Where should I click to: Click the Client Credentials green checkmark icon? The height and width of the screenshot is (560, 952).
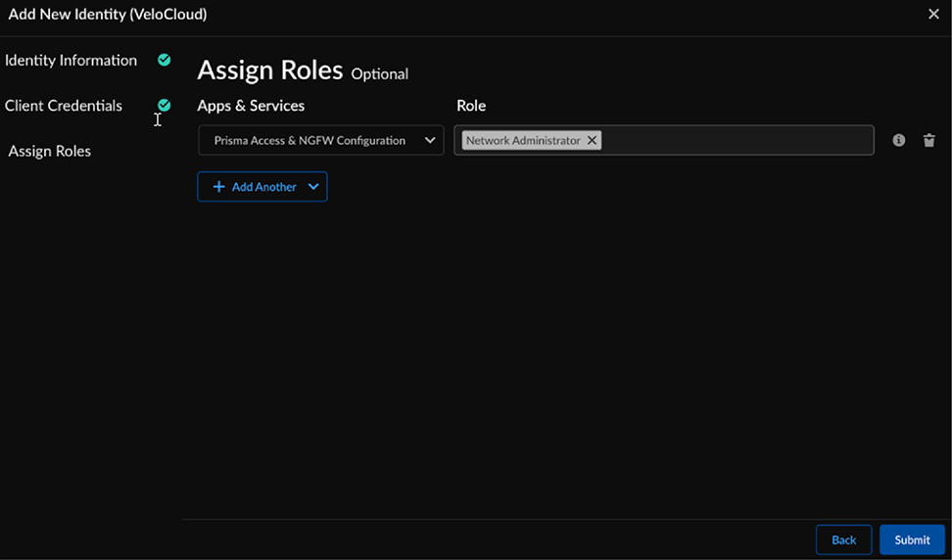[165, 105]
